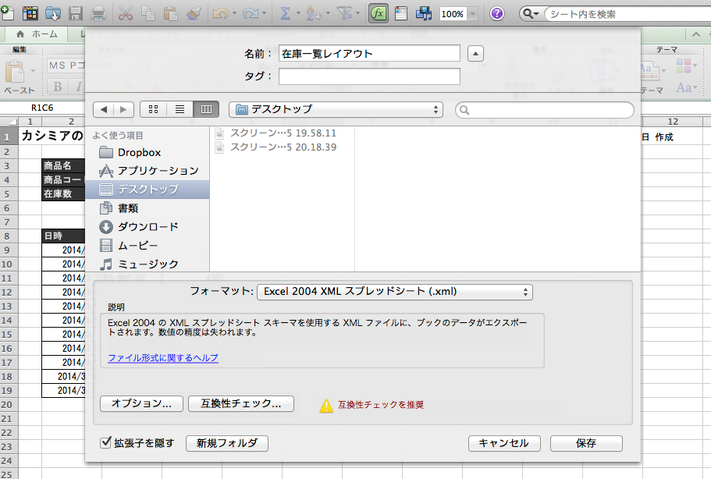The height and width of the screenshot is (479, 711).
Task: Collapse the ribbon with chevron button
Action: pos(696,34)
